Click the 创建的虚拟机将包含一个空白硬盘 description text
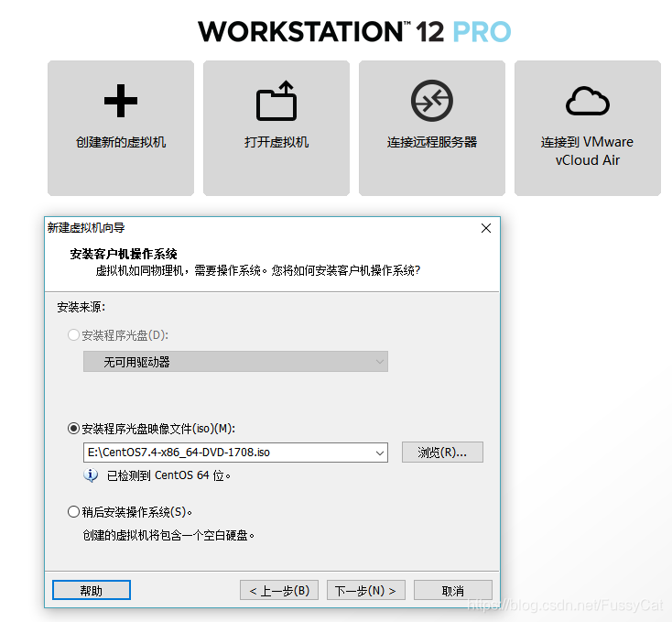672x622 pixels. pyautogui.click(x=168, y=535)
